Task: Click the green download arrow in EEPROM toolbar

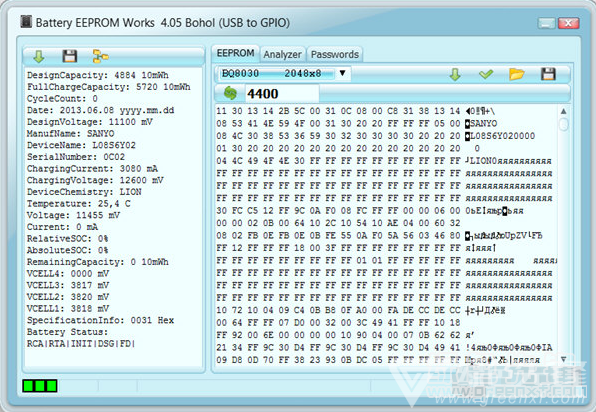Action: click(x=455, y=74)
